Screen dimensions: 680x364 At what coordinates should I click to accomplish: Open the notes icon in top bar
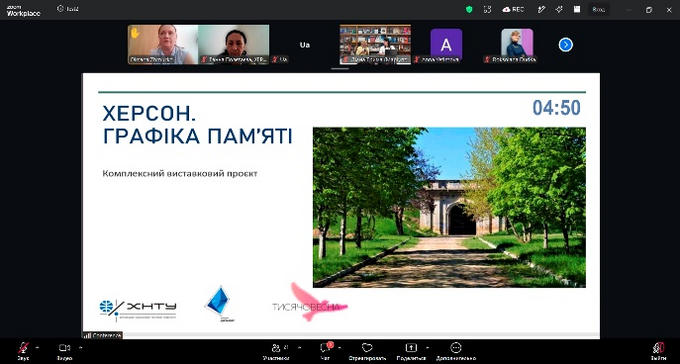pos(577,10)
